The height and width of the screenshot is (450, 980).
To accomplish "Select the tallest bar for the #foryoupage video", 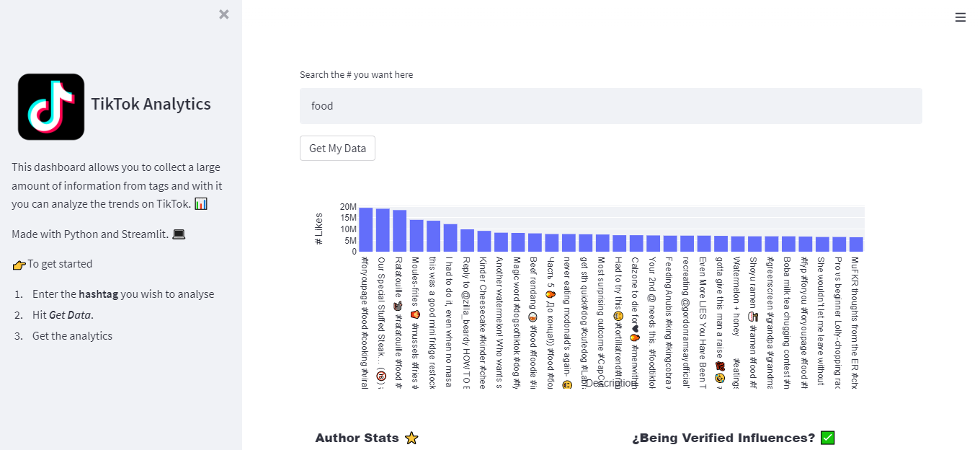I will 367,231.
